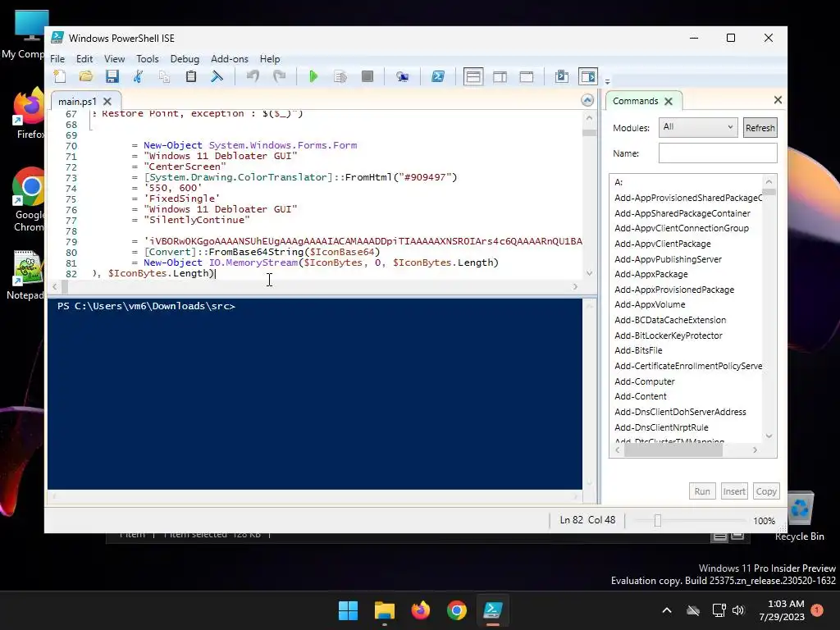This screenshot has width=840, height=630.
Task: Redo the last undone edit
Action: pyautogui.click(x=279, y=76)
